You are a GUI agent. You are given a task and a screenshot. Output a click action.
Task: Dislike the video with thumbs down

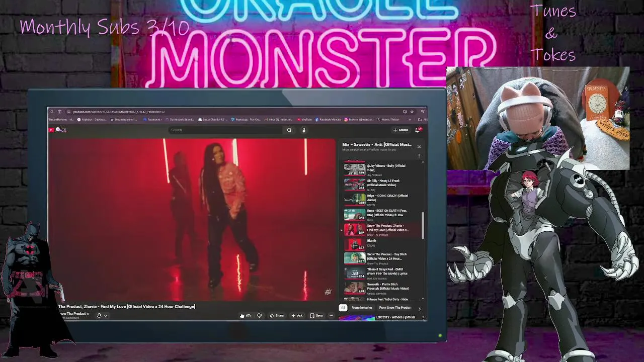[260, 316]
